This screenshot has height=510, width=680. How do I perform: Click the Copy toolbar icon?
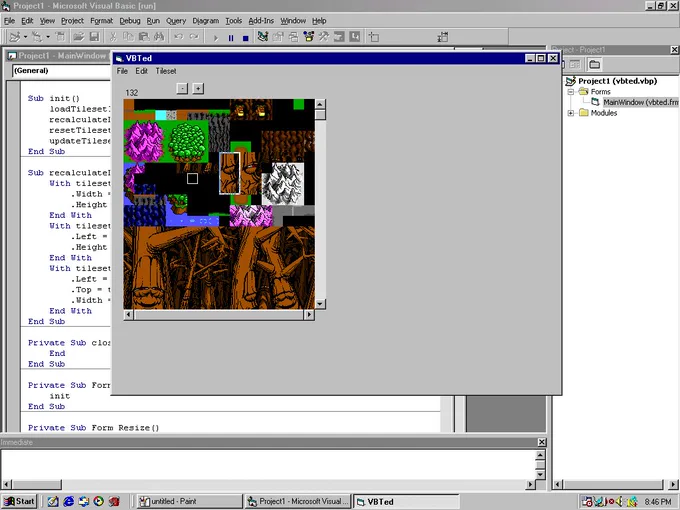point(128,37)
